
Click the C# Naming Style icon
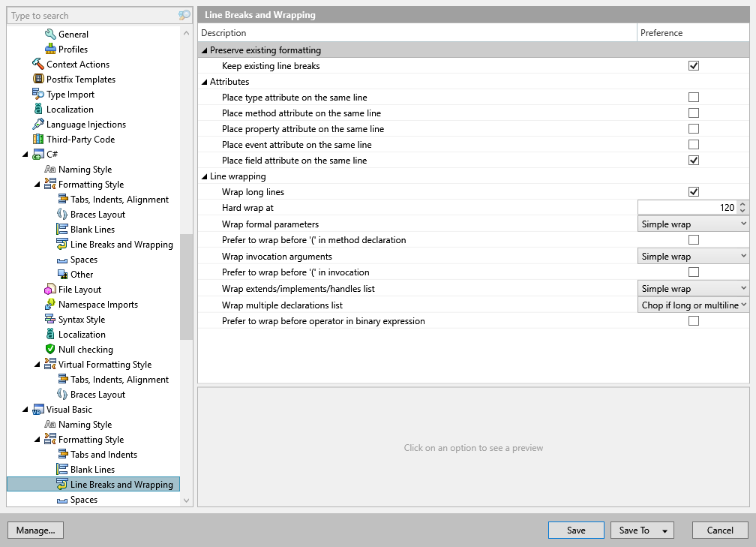(x=50, y=170)
